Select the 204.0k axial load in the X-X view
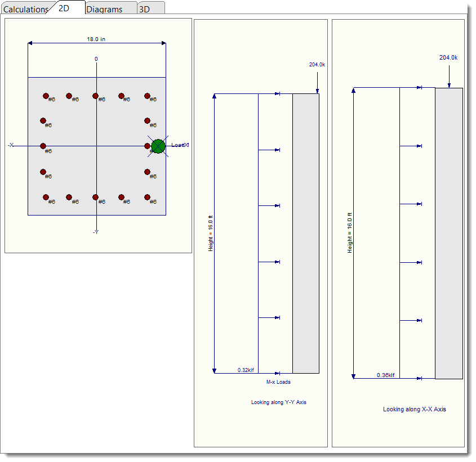 pos(448,57)
